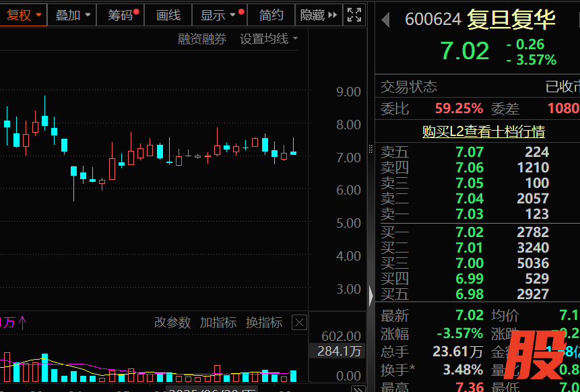This screenshot has height=392, width=580.
Task: Click the 融资融券 margin trading tab
Action: pyautogui.click(x=202, y=39)
